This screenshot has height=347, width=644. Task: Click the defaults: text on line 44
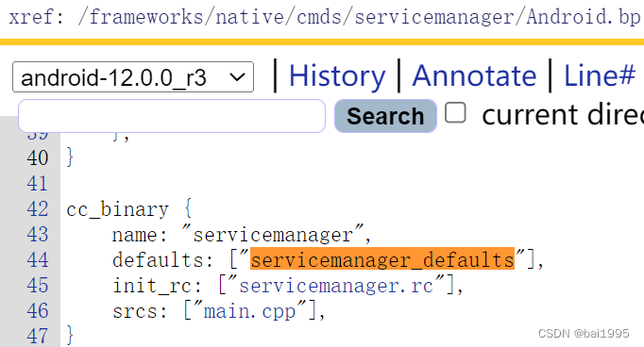(163, 259)
